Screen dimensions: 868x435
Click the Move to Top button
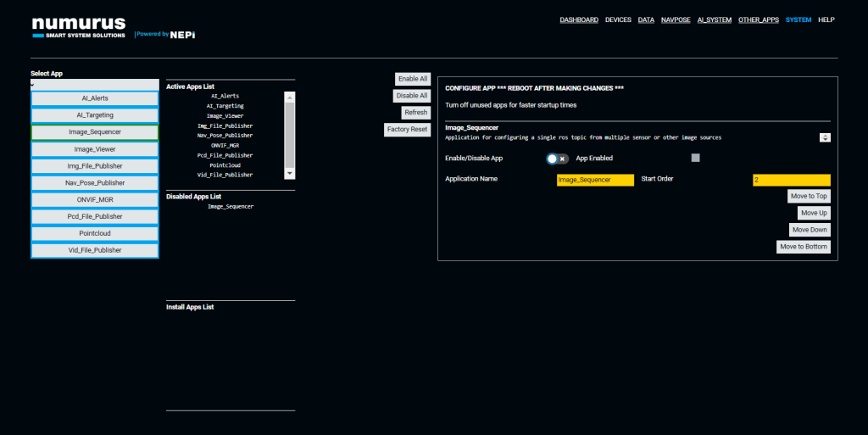pos(809,196)
